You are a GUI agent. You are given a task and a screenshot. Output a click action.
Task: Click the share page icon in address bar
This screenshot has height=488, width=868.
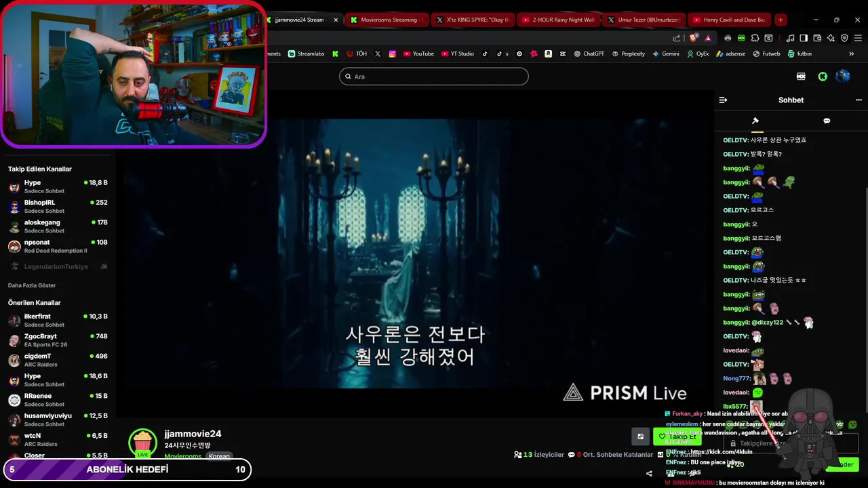(677, 38)
